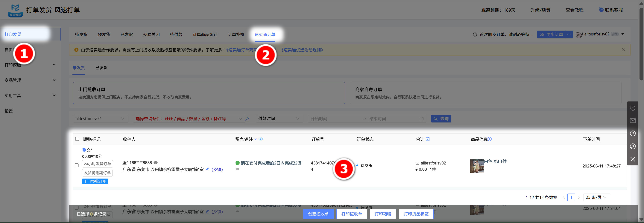
Task: Open the compass guide floating icon
Action: (633, 146)
